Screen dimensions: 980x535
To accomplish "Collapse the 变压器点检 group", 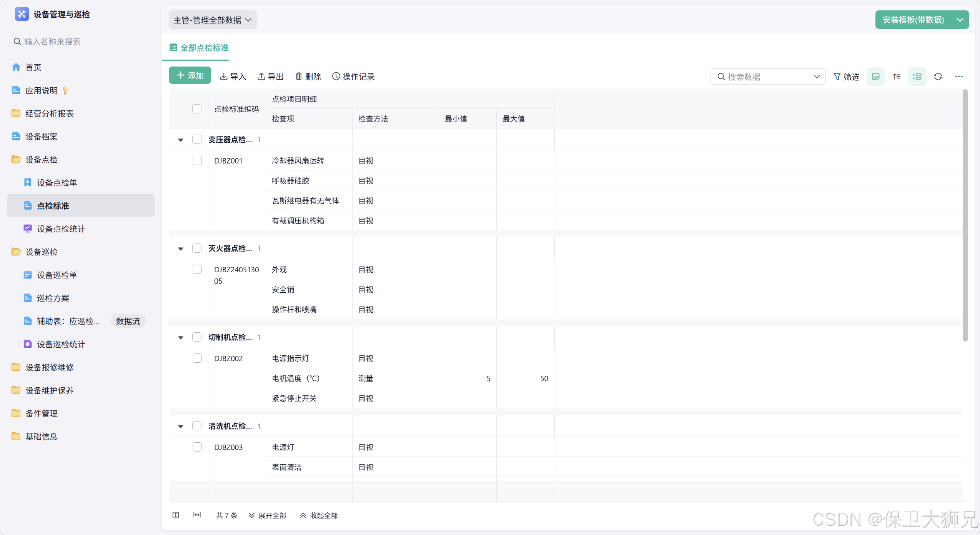I will [x=181, y=140].
